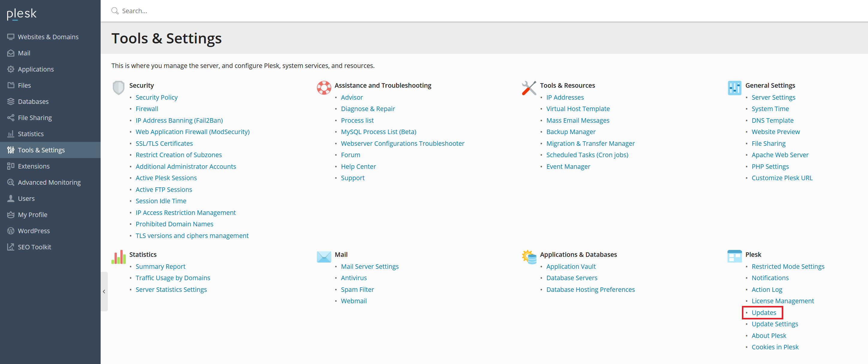Click the Statistics colored bars icon

pos(119,257)
